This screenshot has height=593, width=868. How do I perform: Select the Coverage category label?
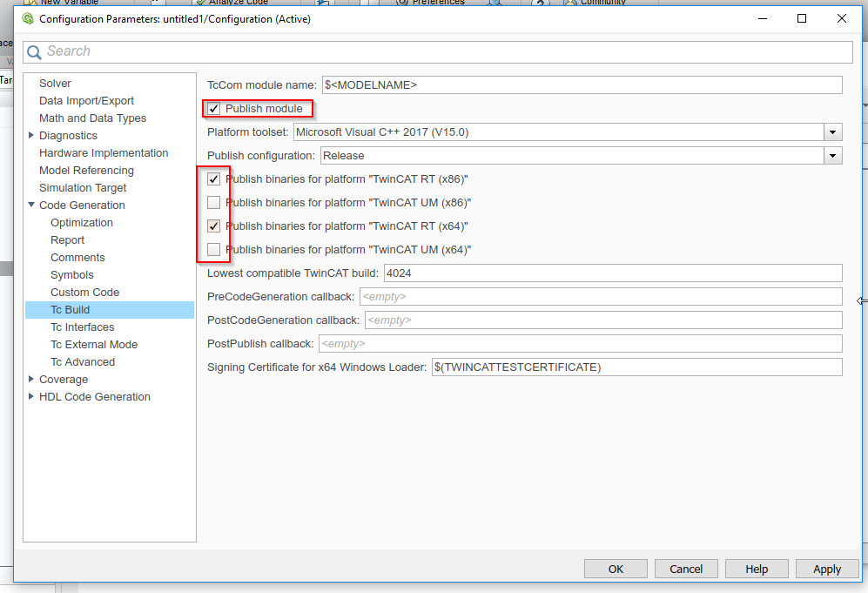[x=63, y=380]
